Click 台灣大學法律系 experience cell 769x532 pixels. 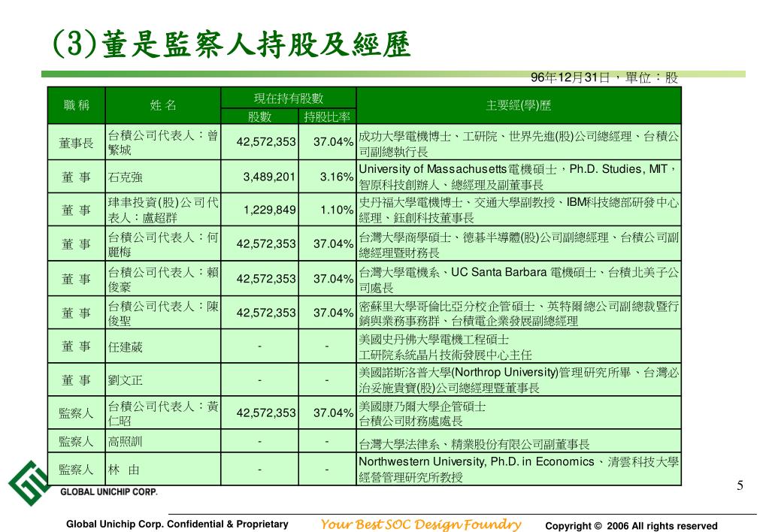pos(519,441)
